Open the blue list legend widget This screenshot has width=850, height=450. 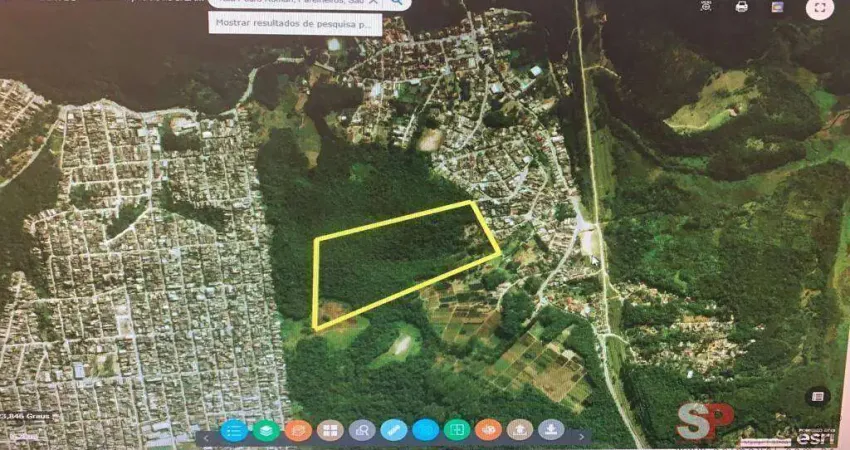pyautogui.click(x=234, y=430)
